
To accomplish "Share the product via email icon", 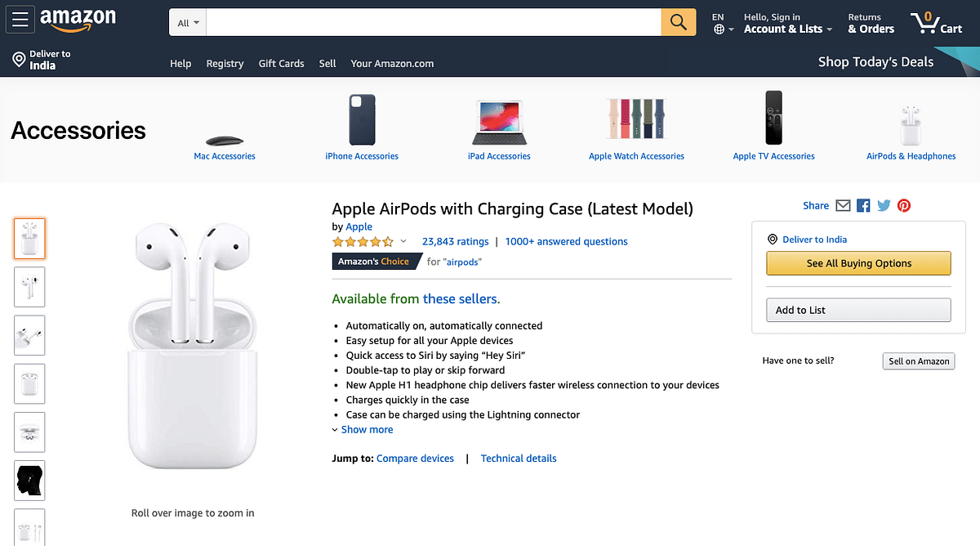I will 843,205.
